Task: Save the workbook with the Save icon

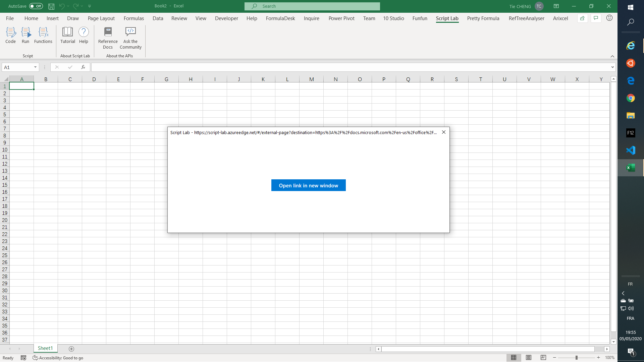Action: tap(51, 6)
